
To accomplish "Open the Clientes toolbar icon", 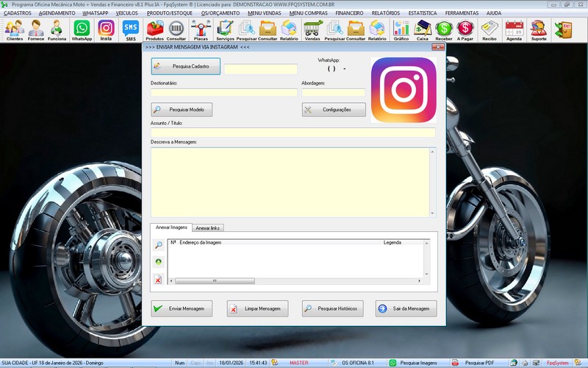I will point(14,29).
